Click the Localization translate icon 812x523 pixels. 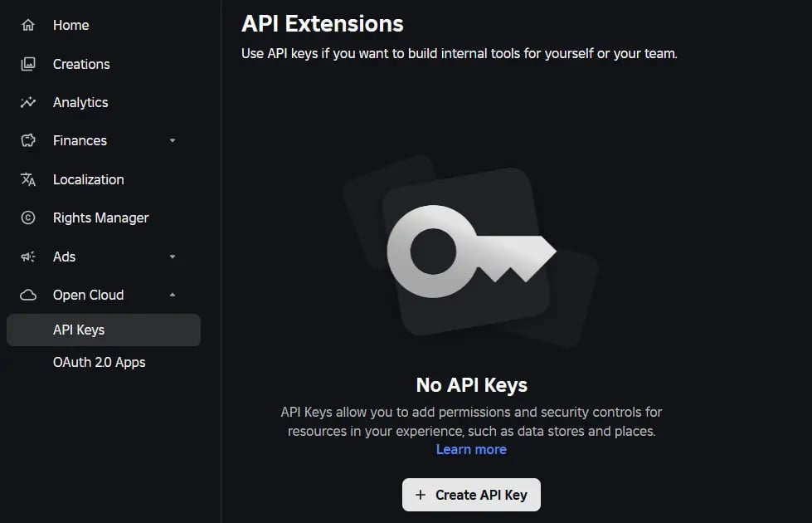click(x=28, y=179)
